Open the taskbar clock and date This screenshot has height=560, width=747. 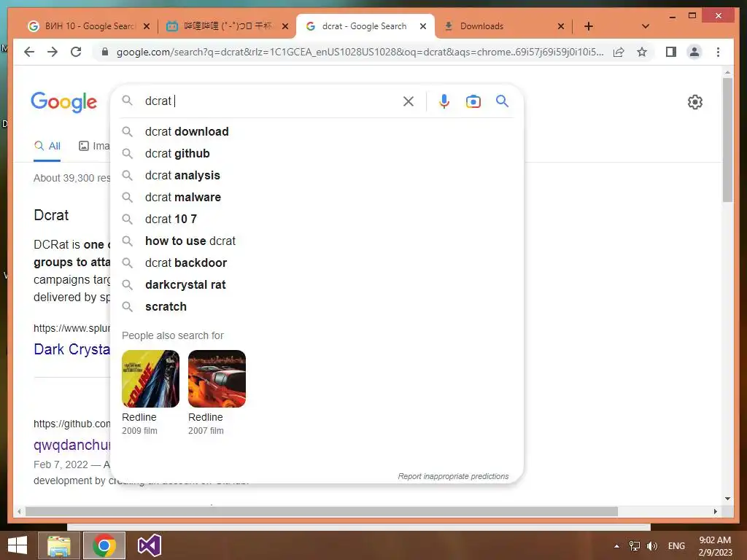pos(715,546)
